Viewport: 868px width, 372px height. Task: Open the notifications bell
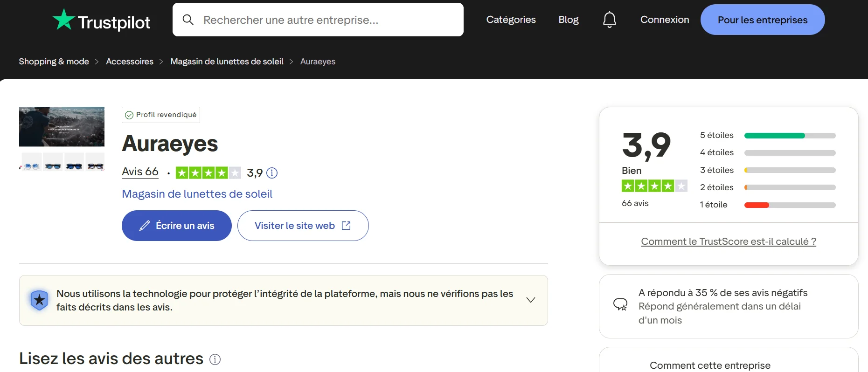610,20
